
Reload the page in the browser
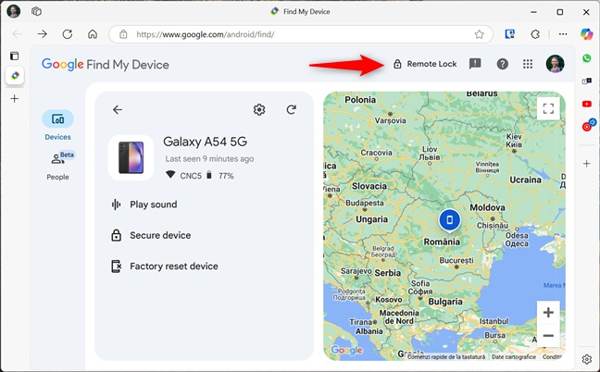coord(67,34)
